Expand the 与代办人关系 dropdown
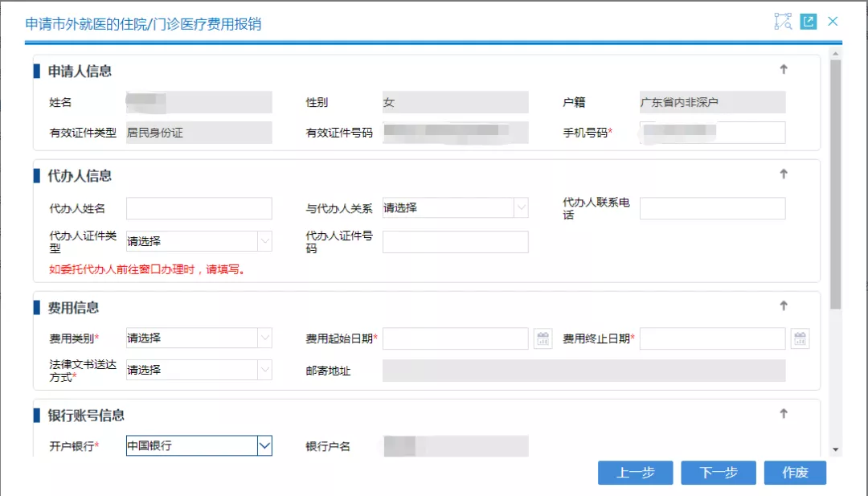 [x=521, y=208]
